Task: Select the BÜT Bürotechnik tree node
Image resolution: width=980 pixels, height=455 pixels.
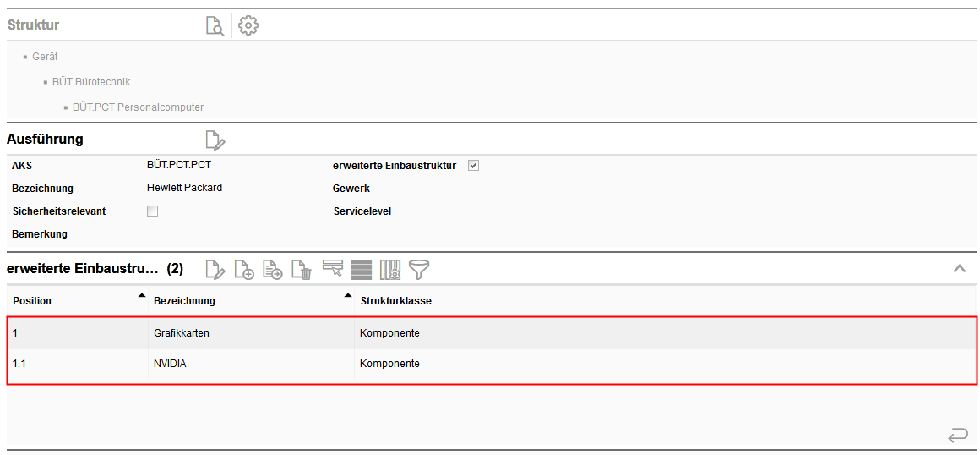Action: 91,82
